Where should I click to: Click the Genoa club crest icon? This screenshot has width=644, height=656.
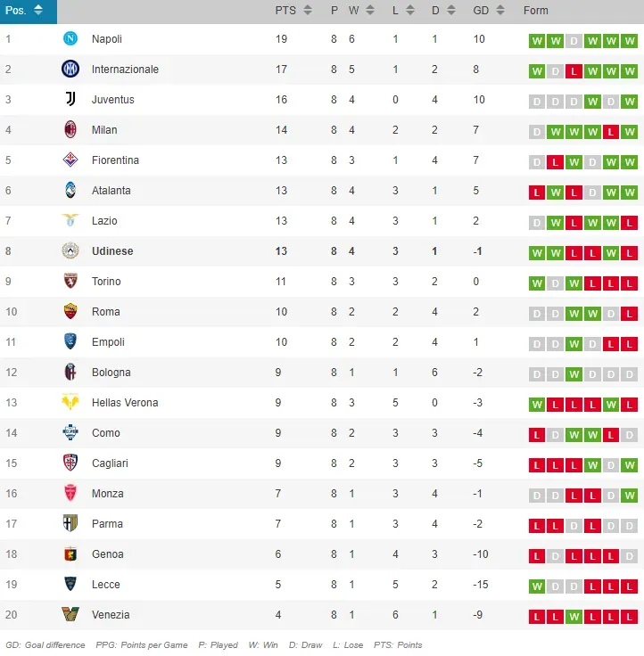70,554
